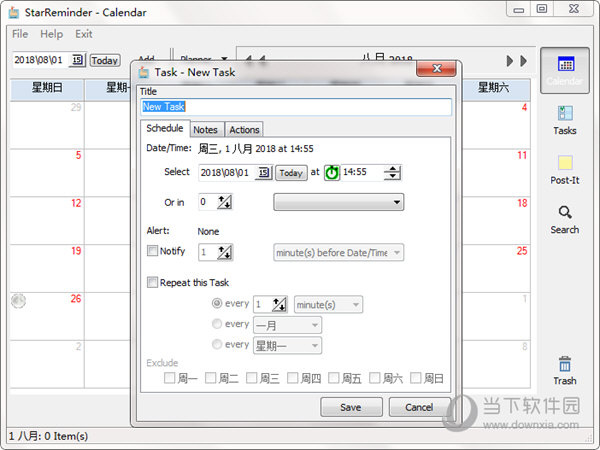Cancel the new task dialog
Screen dimensions: 600x450
tap(419, 407)
